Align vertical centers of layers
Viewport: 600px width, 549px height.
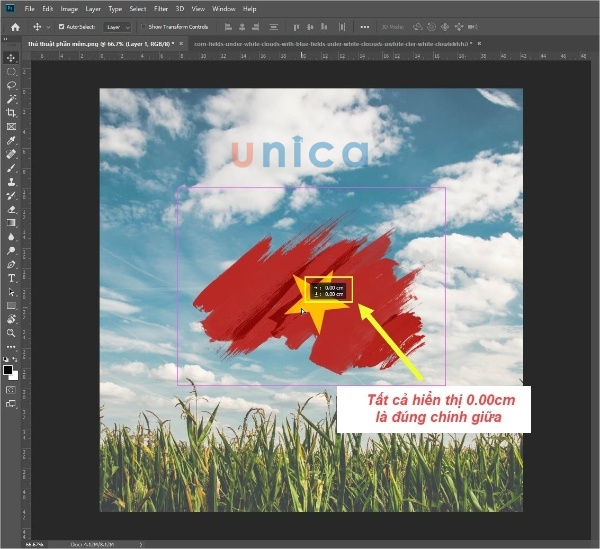click(x=310, y=27)
